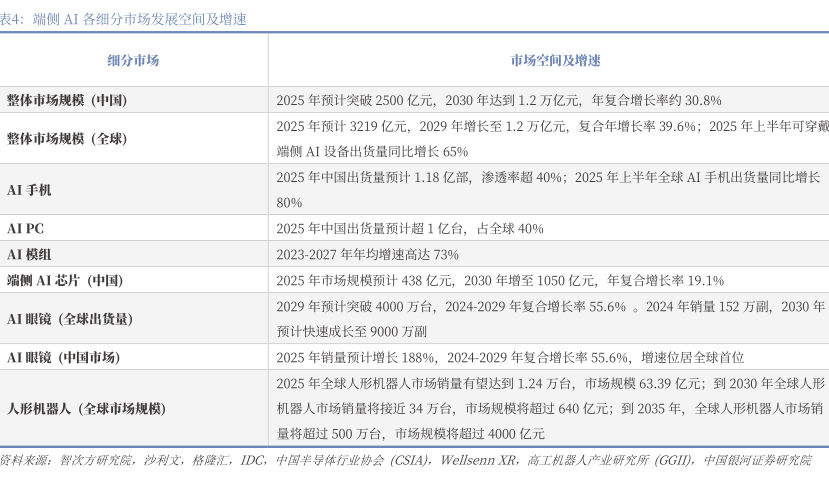The width and height of the screenshot is (829, 495).
Task: Select the 人形机器人（全球市场规模）row label
Action: 86,408
